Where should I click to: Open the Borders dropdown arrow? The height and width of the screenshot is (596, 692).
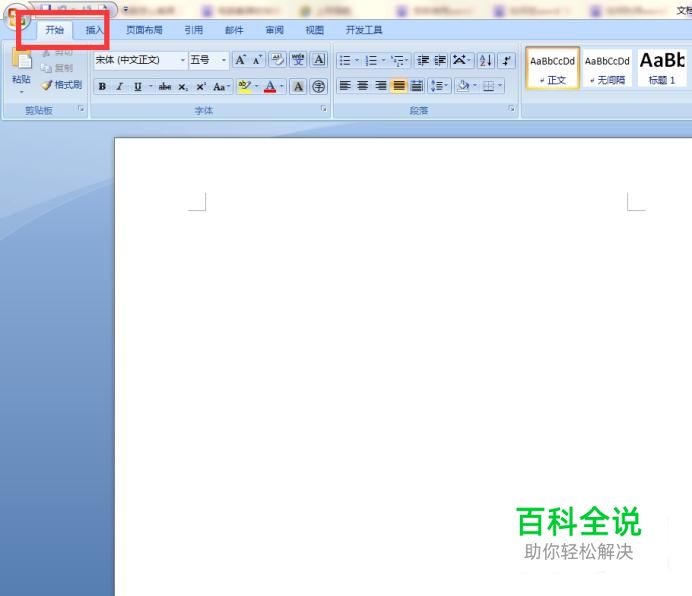(500, 85)
